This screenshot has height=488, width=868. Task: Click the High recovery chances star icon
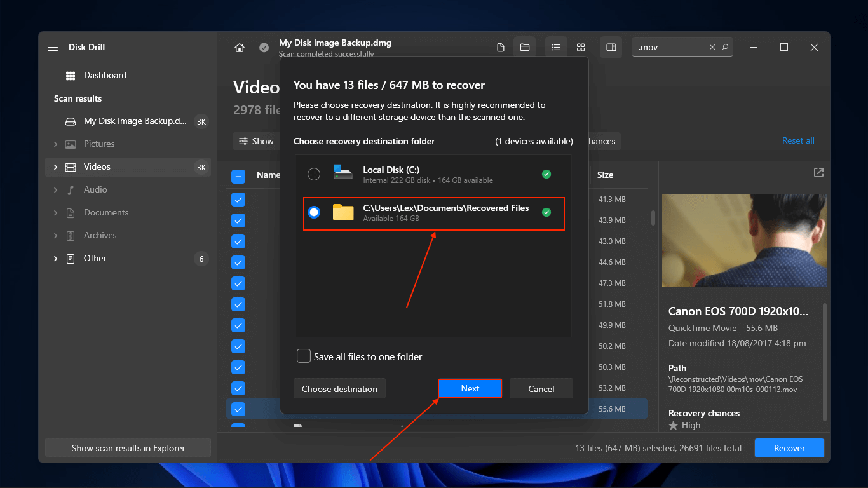coord(674,425)
